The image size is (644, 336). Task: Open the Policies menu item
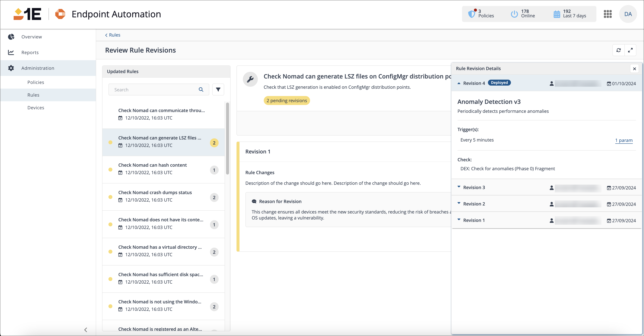point(36,82)
